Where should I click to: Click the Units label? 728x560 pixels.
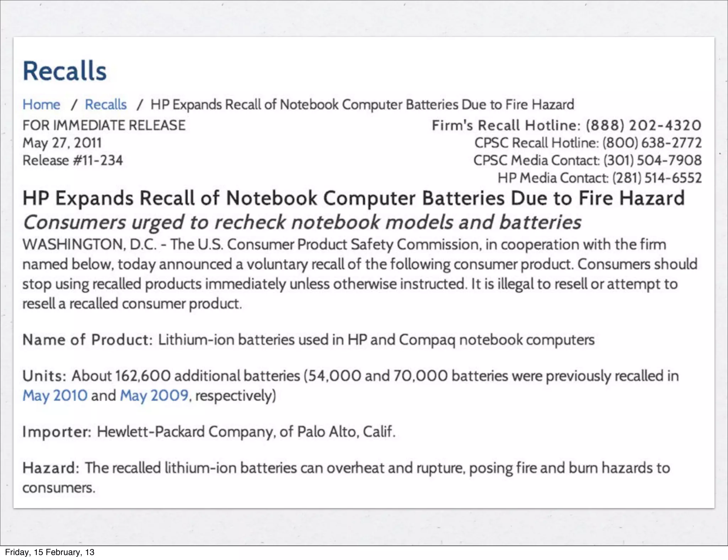coord(44,376)
